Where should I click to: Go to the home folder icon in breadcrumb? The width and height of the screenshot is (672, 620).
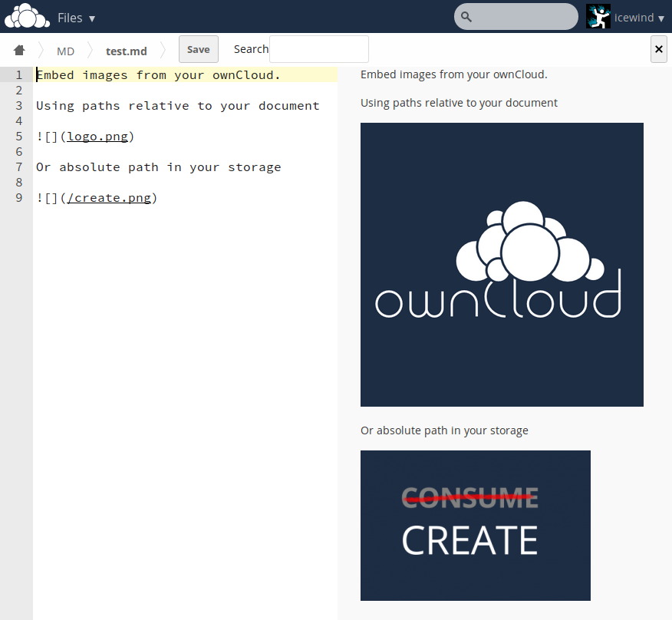point(19,50)
